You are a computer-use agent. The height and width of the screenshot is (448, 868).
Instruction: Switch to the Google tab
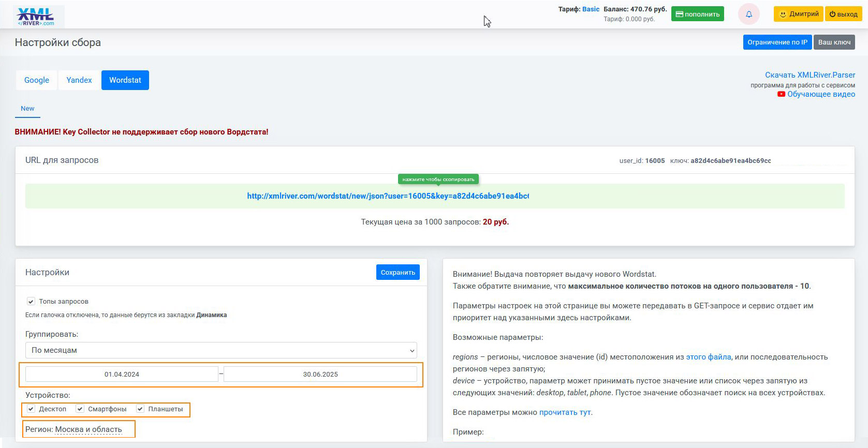(37, 80)
